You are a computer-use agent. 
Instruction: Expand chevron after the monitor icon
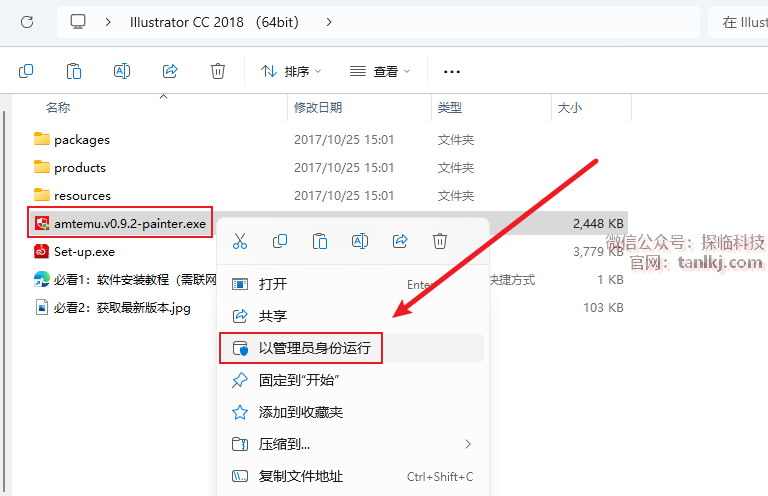(108, 22)
